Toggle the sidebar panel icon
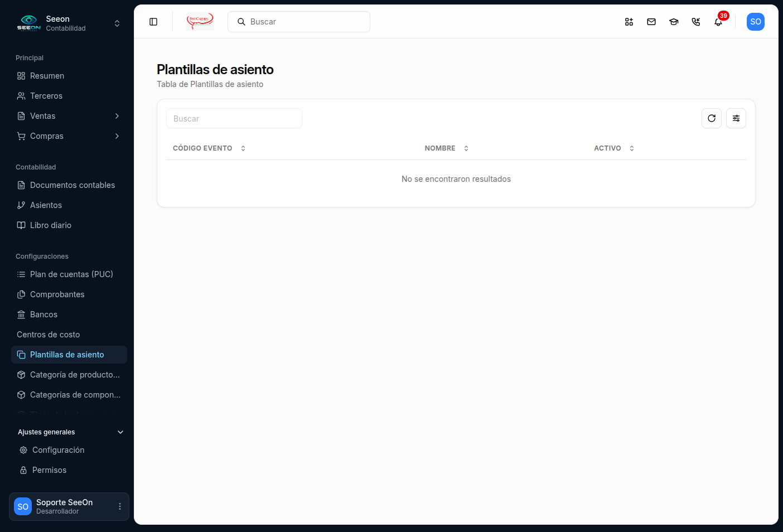 click(x=153, y=22)
